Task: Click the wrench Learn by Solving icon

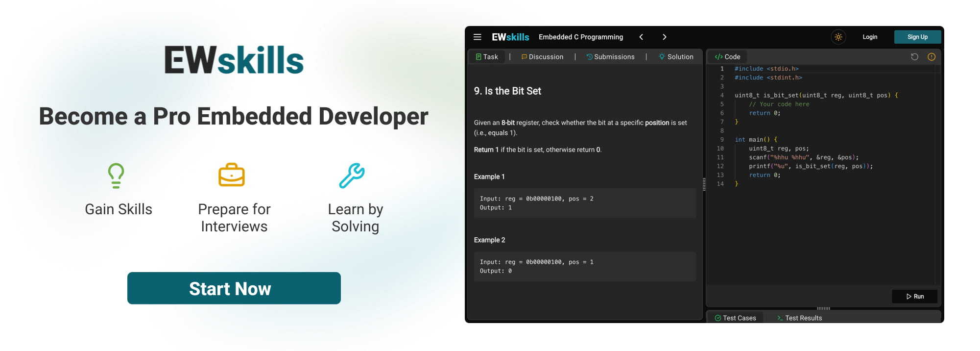Action: point(352,175)
